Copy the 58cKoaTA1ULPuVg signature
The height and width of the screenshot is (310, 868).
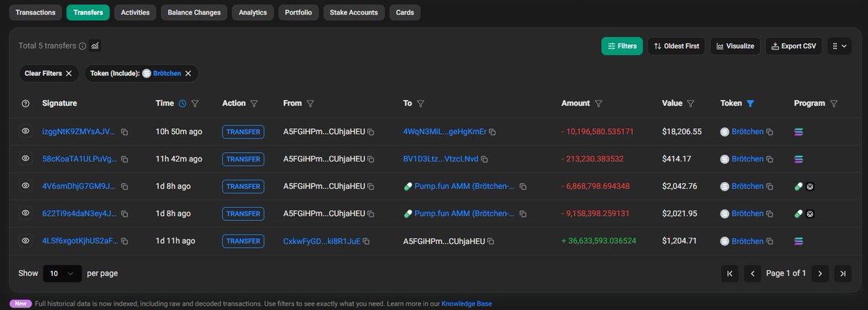pyautogui.click(x=125, y=159)
